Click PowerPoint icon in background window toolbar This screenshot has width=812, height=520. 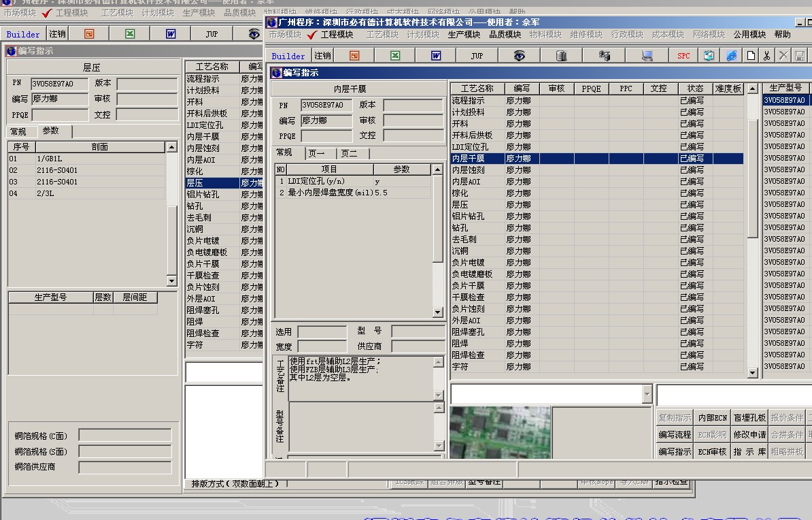89,34
